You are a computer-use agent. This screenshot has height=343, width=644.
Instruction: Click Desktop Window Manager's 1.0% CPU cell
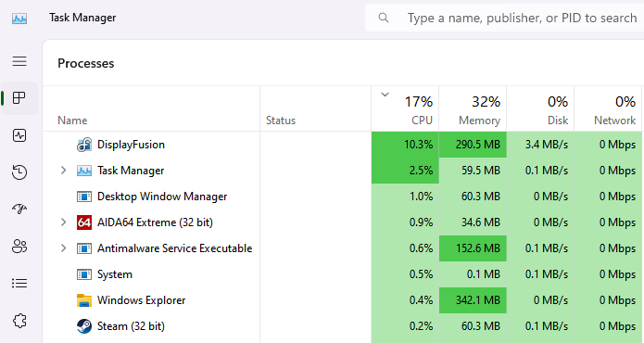(x=405, y=197)
